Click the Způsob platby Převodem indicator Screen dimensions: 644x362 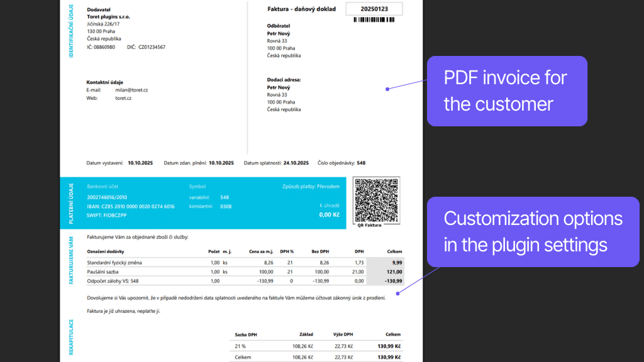tap(311, 185)
